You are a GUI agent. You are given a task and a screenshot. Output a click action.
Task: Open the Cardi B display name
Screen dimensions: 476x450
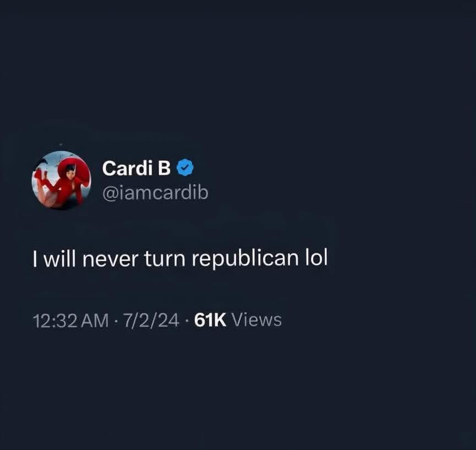(x=136, y=168)
